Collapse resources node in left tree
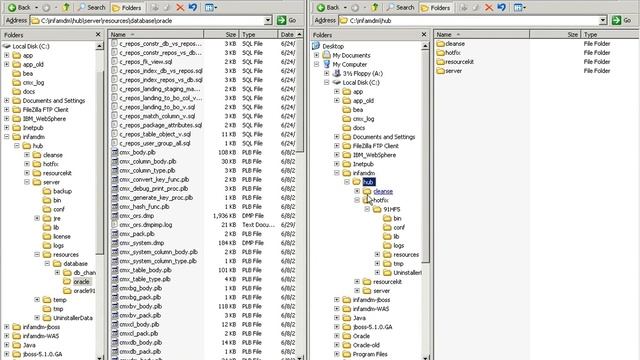The image size is (640, 360). pos(37,254)
